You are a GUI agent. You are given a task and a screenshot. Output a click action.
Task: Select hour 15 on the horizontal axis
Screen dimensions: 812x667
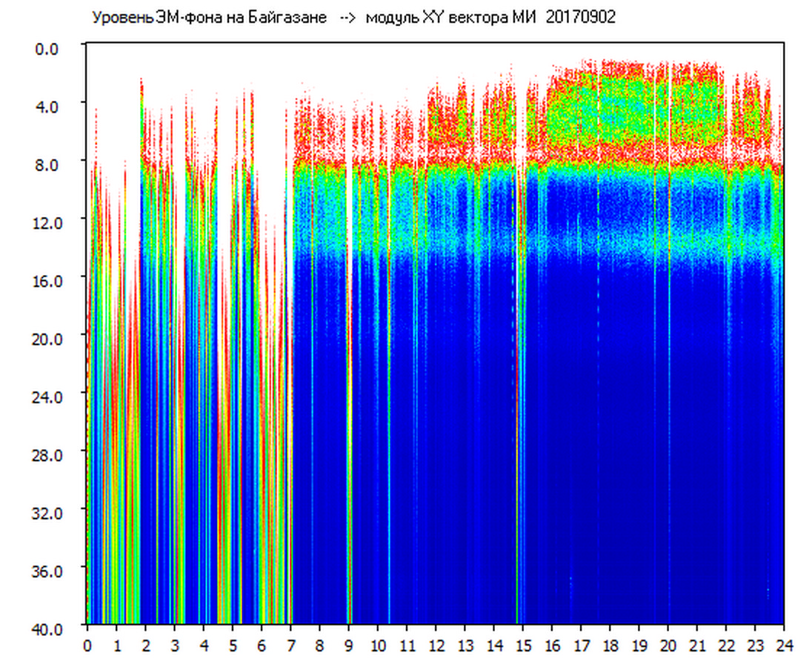click(523, 646)
